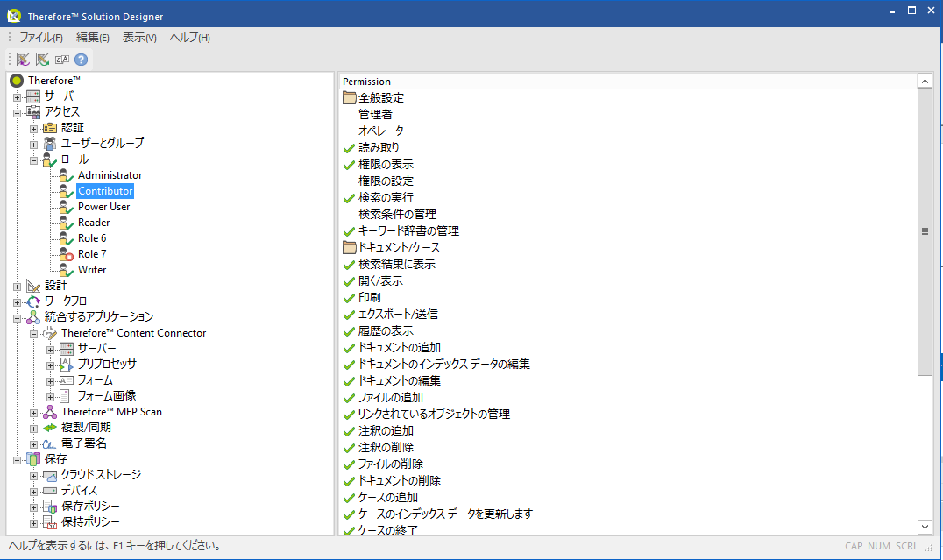Select the Reader role
Image resolution: width=943 pixels, height=560 pixels.
point(94,223)
